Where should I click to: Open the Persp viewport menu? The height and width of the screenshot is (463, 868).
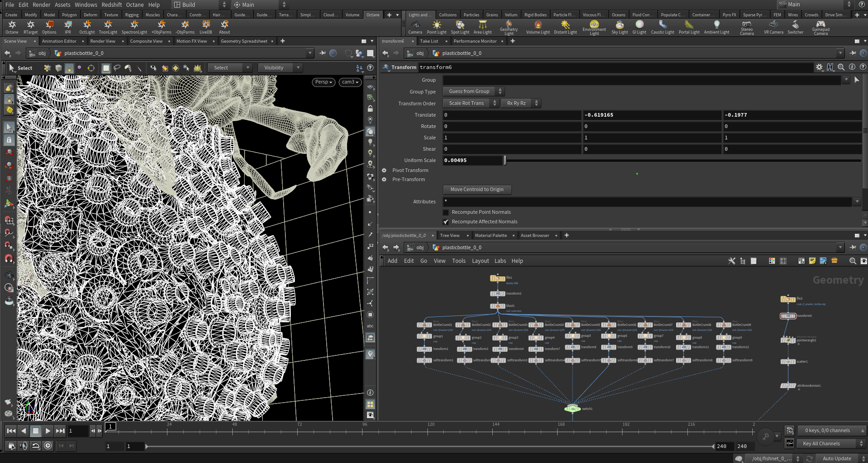point(324,82)
